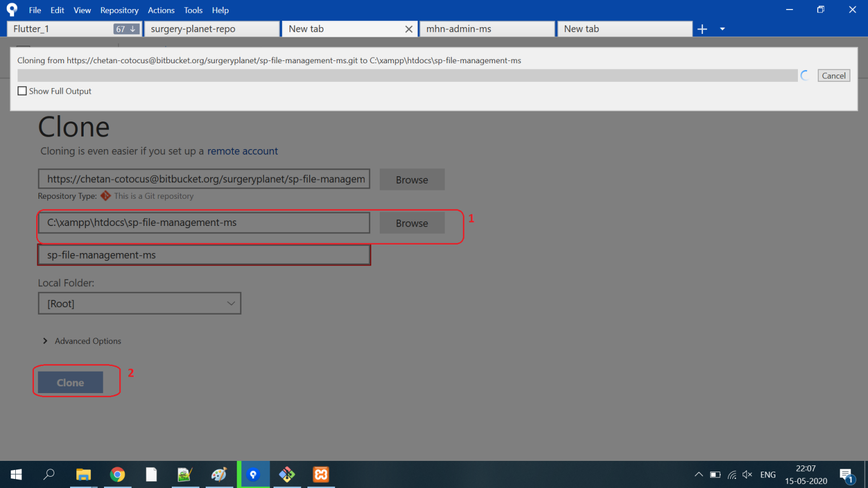Viewport: 868px width, 488px height.
Task: Open the Notepad++ taskbar icon
Action: tap(185, 474)
